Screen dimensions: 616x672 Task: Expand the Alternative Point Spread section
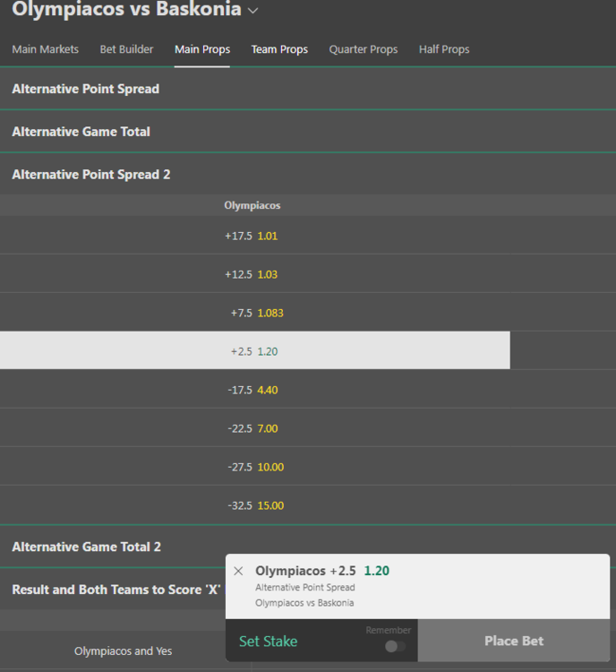(308, 89)
